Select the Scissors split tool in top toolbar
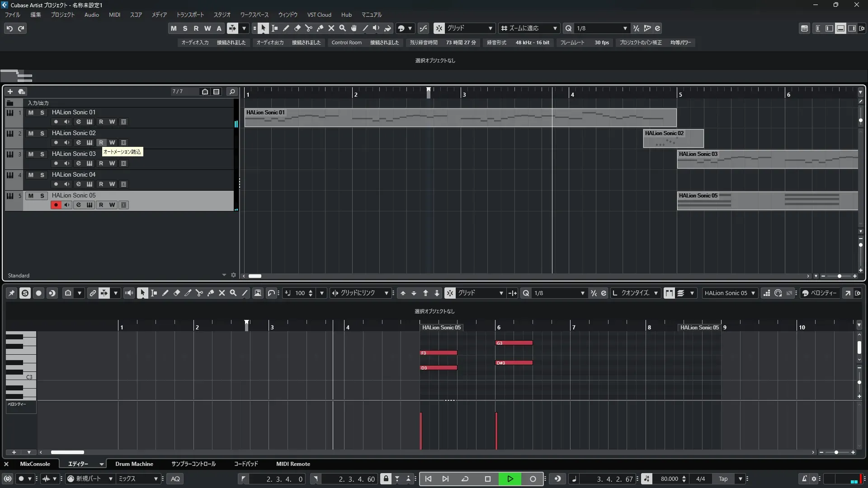This screenshot has width=868, height=488. (309, 28)
